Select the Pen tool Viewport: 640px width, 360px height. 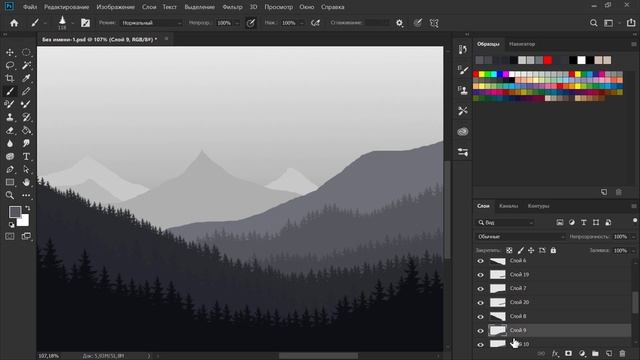click(x=10, y=169)
